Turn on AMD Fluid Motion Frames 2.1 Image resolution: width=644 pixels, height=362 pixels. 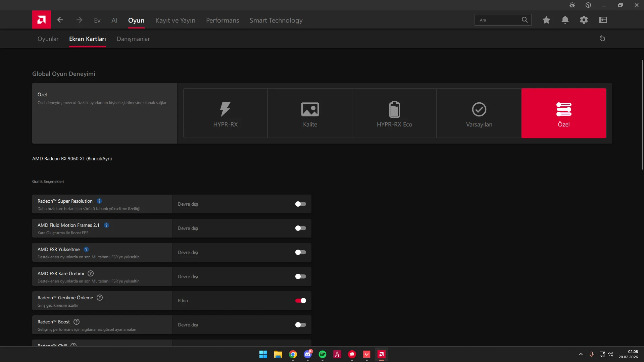click(x=300, y=228)
